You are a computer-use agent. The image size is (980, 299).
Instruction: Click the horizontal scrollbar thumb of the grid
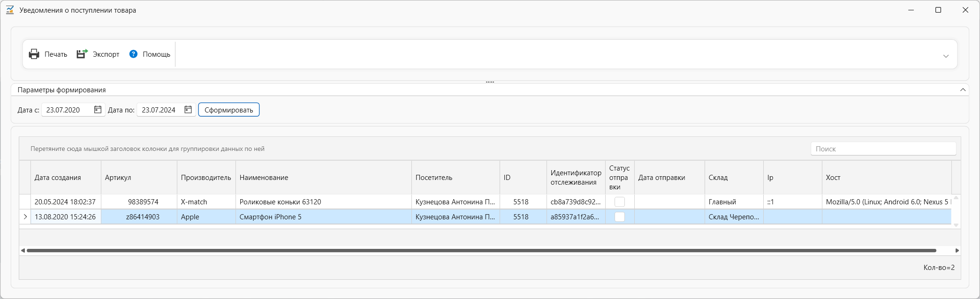click(481, 250)
